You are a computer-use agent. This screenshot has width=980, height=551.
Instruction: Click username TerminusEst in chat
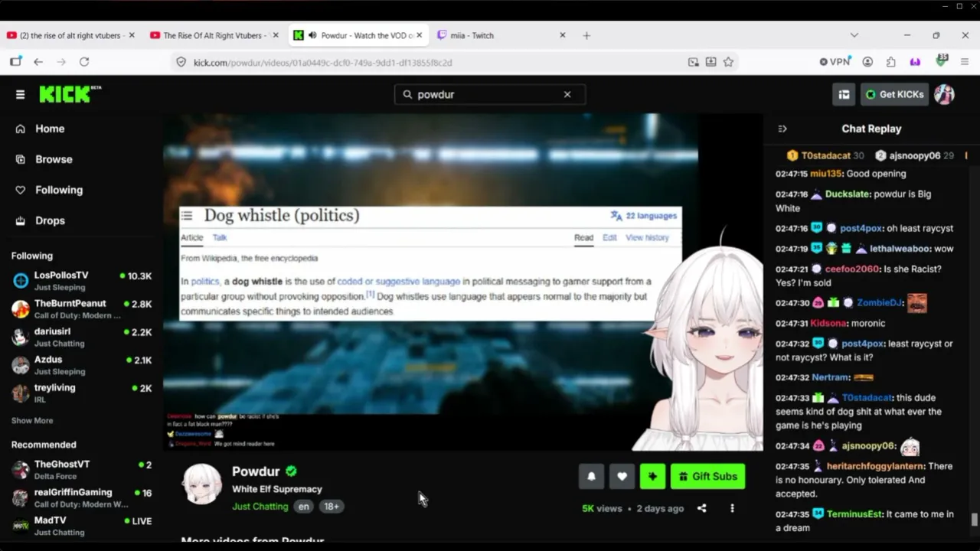point(855,514)
